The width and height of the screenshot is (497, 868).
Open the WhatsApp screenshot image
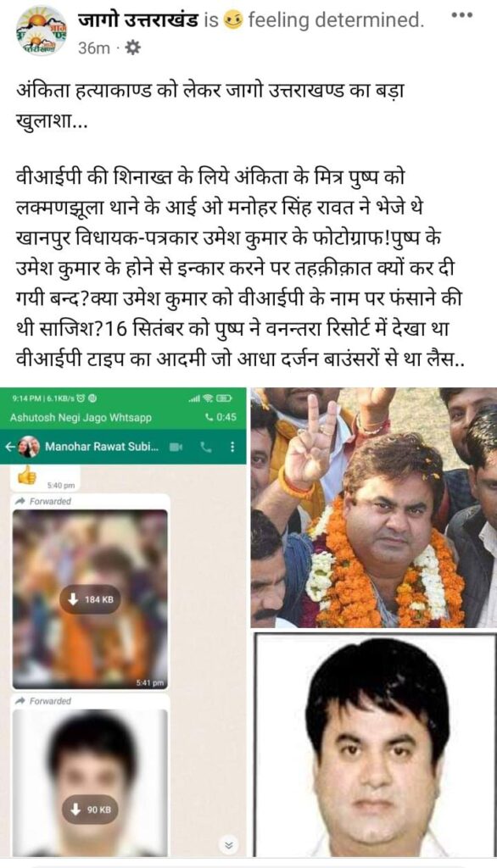123,622
